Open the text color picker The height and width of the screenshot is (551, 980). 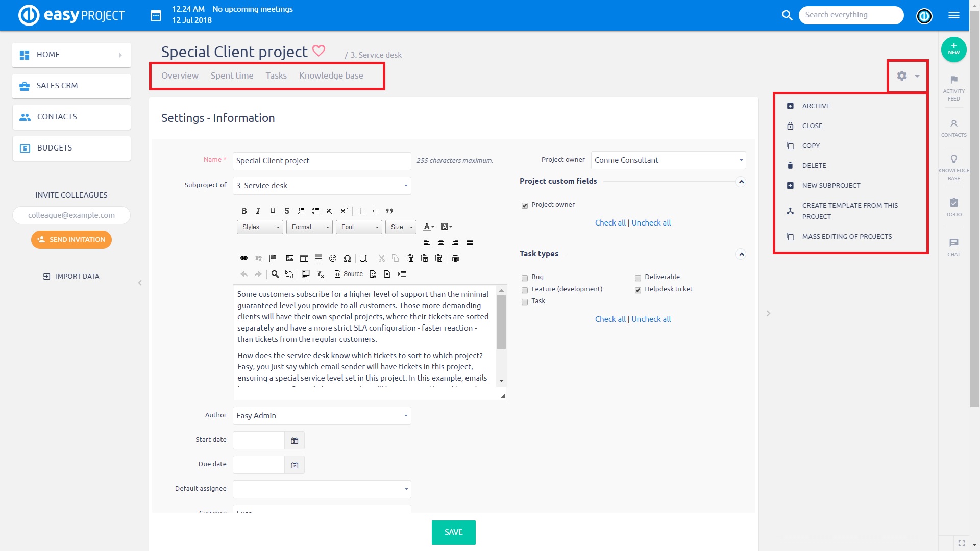pos(429,227)
